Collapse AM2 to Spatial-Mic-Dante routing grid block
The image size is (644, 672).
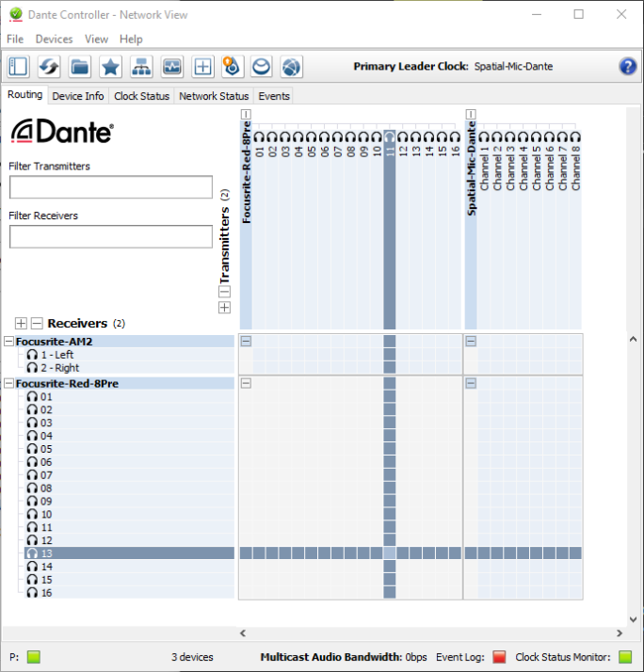coord(471,342)
